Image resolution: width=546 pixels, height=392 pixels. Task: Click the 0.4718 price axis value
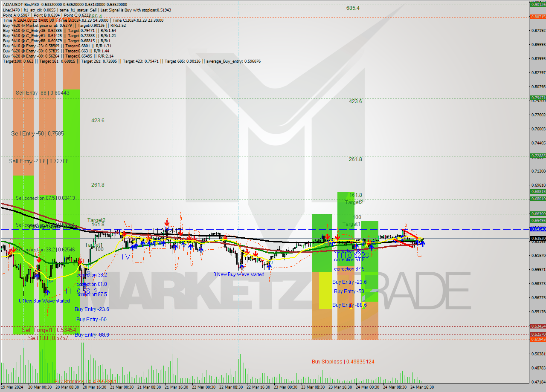click(538, 382)
